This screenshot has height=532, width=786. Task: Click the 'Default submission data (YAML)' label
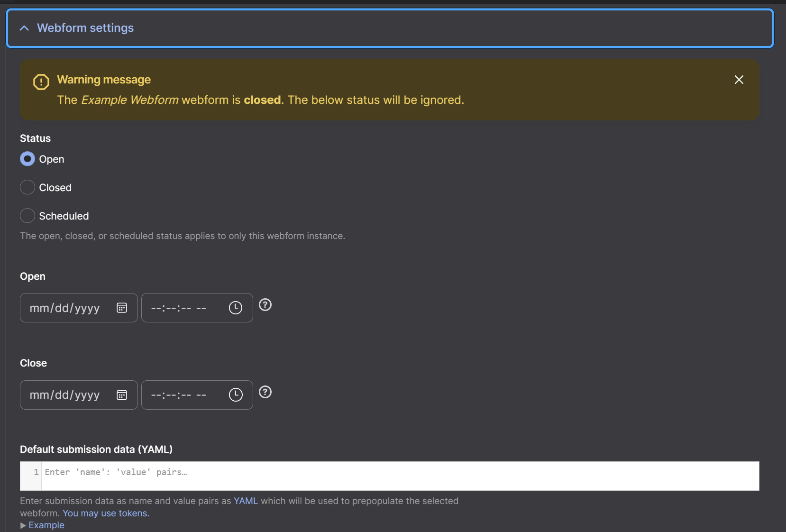click(96, 449)
